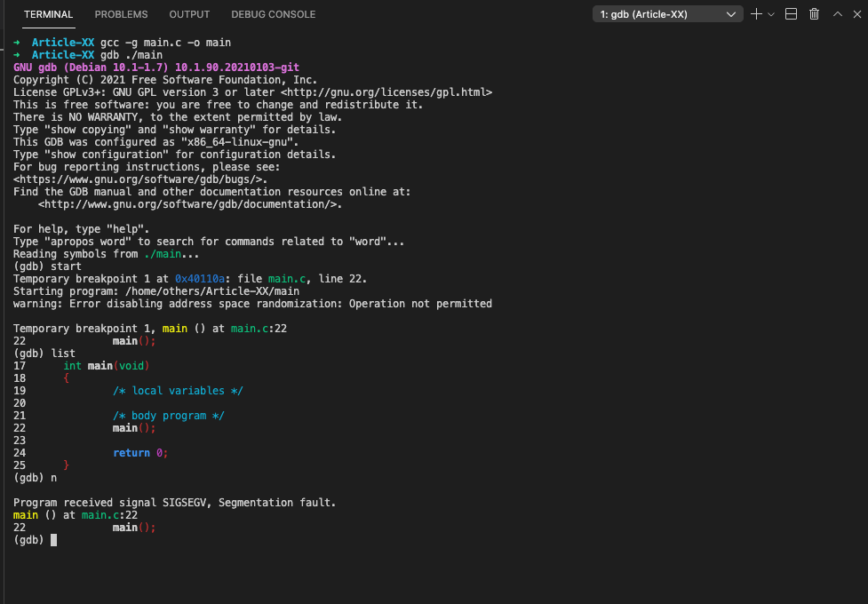Viewport: 868px width, 604px height.
Task: Focus the gdb prompt cursor at bottom
Action: 53,540
